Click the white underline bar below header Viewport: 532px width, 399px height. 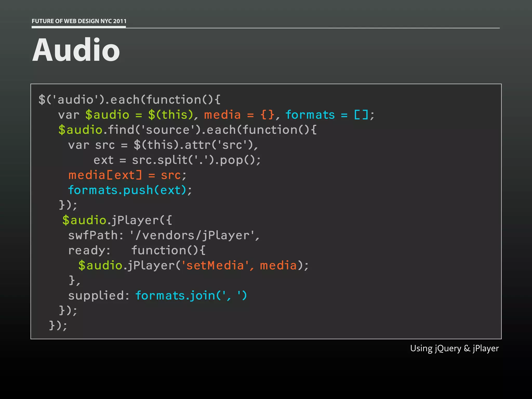click(79, 27)
